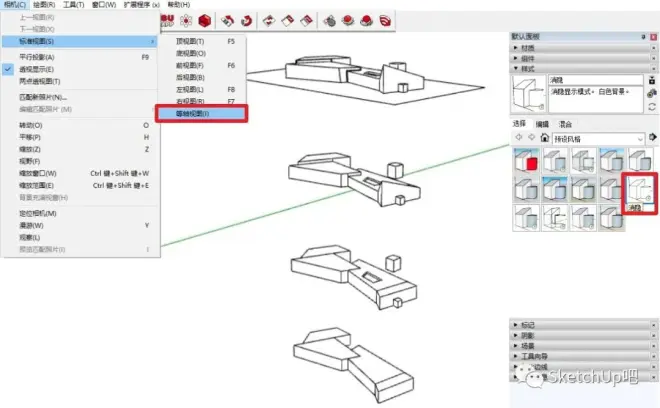Image resolution: width=660 pixels, height=408 pixels.
Task: Open the 相机(C) camera menu
Action: click(15, 5)
